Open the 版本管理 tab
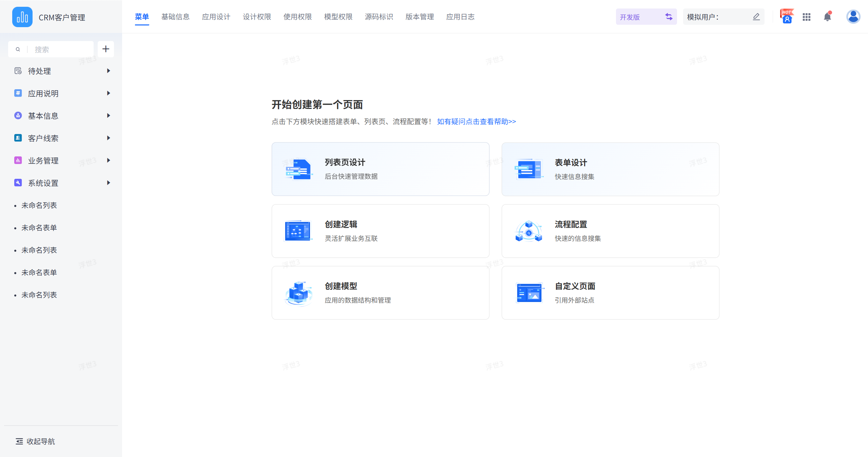The height and width of the screenshot is (457, 868). [x=420, y=17]
